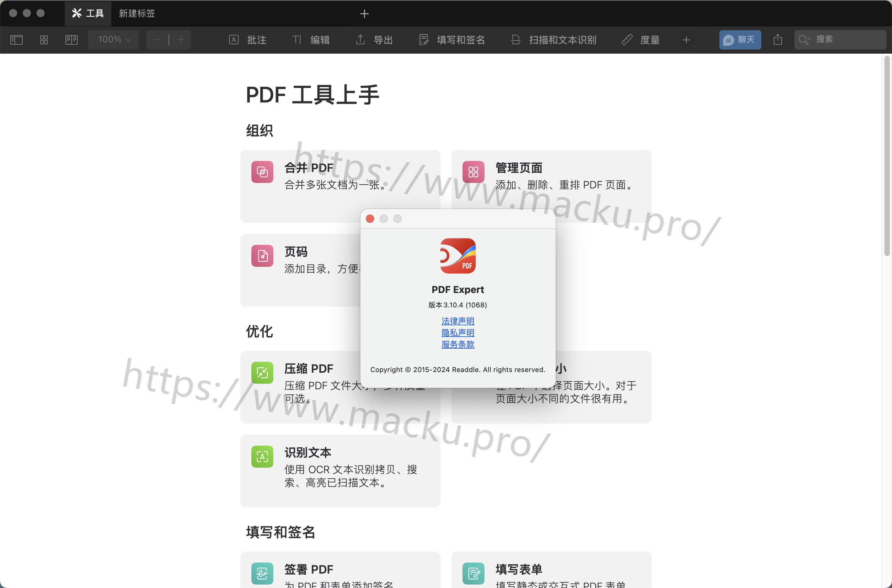The image size is (892, 588).
Task: Close the PDF Expert about dialog
Action: pyautogui.click(x=370, y=219)
